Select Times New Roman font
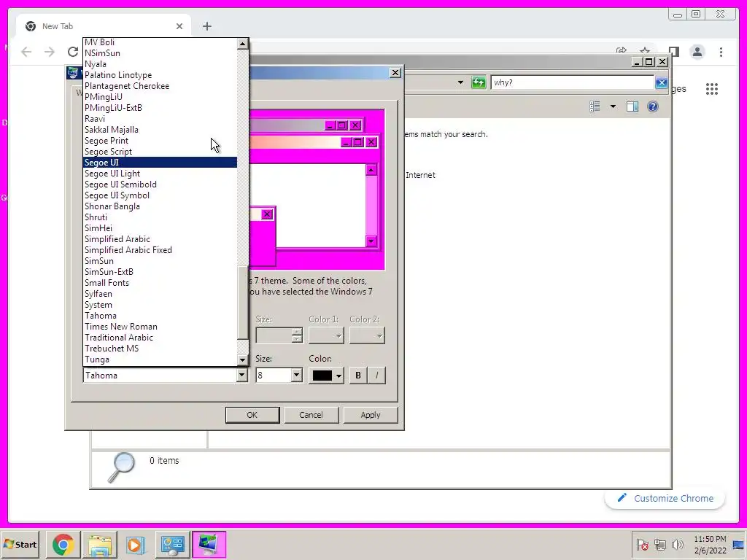Viewport: 747px width, 560px height. pyautogui.click(x=160, y=327)
